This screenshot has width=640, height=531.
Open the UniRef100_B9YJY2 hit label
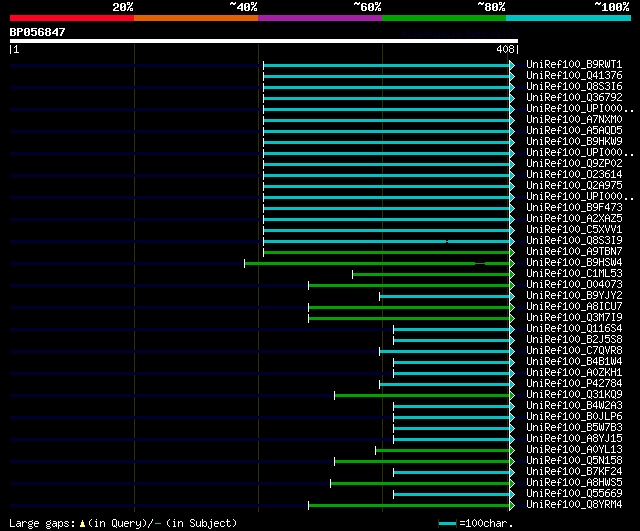[574, 295]
